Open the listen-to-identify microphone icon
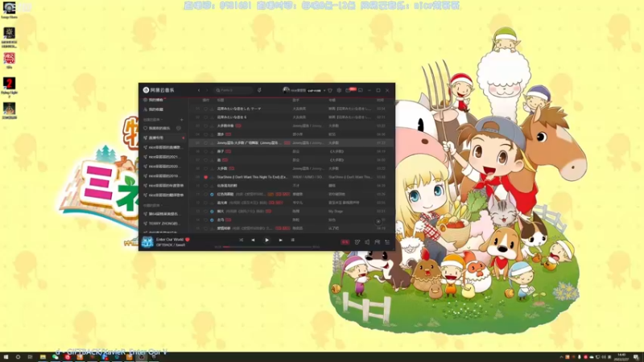Screen dimensions: 644x362 pos(259,90)
